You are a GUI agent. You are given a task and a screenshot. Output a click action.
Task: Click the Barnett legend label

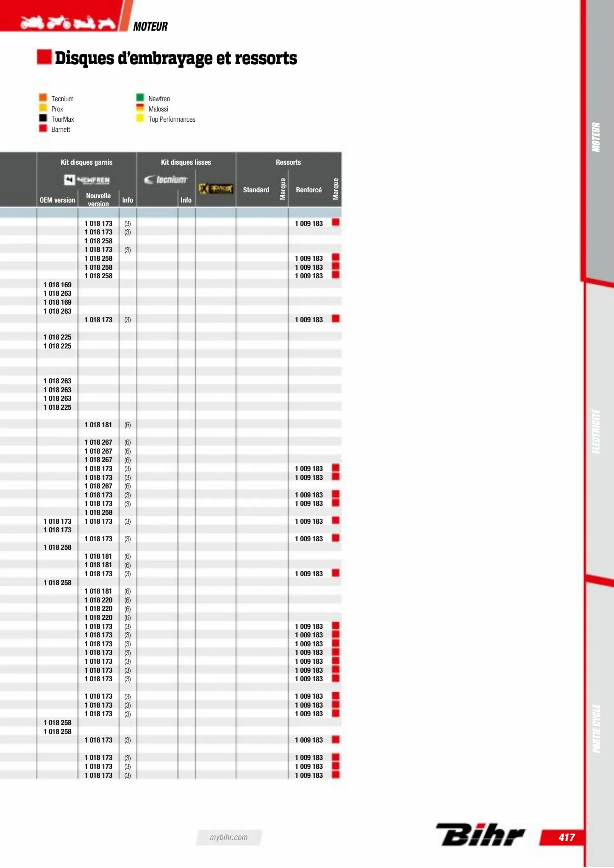point(60,129)
